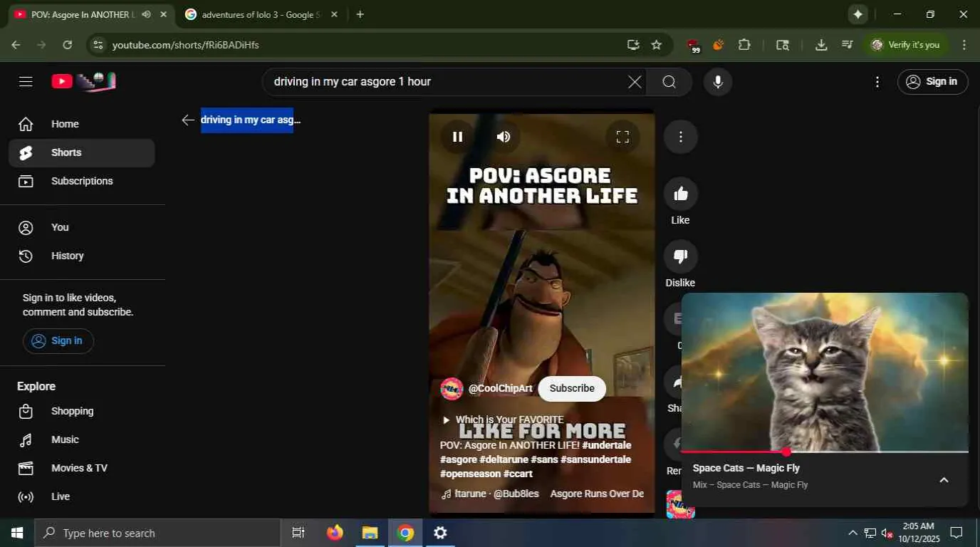
Task: Open the @CoolChipArt channel name link
Action: [x=500, y=388]
